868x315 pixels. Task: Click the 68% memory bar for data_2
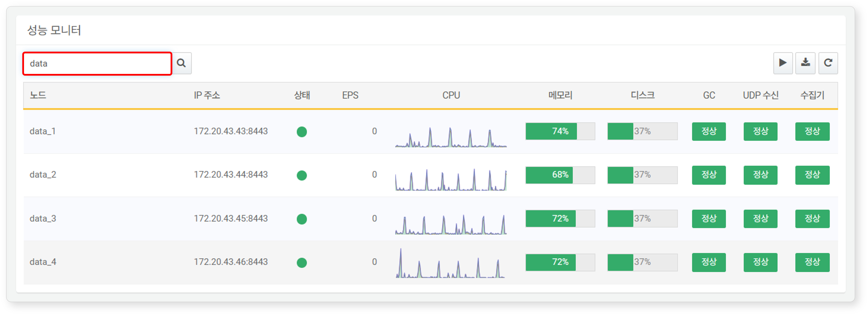click(x=560, y=175)
